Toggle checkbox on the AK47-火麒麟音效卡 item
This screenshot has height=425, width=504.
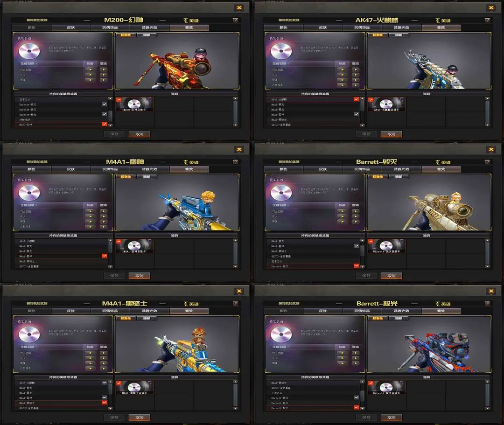click(x=371, y=99)
